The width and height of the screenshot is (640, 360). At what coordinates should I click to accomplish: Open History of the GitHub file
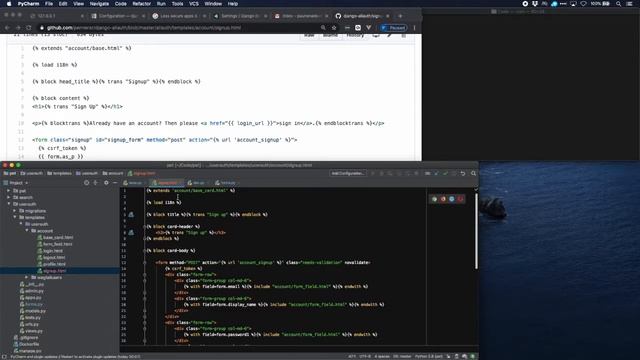pyautogui.click(x=355, y=36)
